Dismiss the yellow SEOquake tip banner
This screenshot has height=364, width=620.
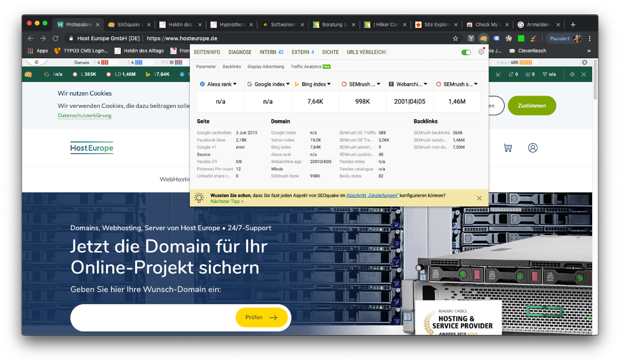pos(479,198)
